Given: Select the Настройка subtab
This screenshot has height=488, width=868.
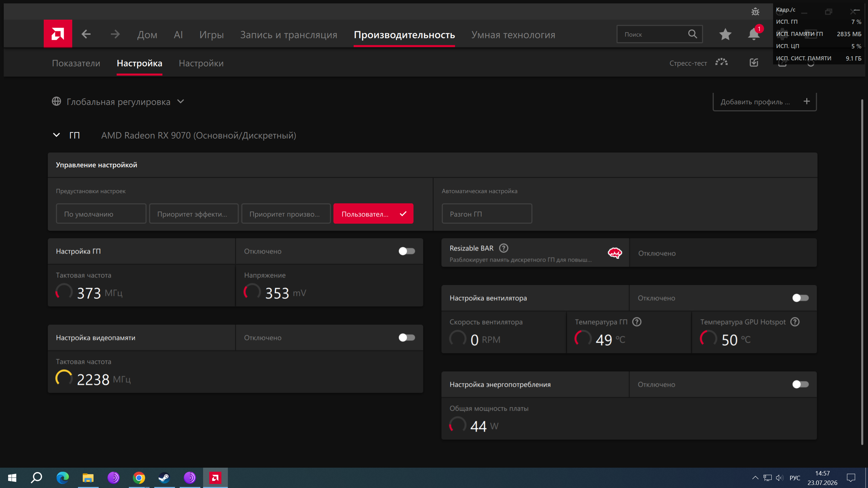Looking at the screenshot, I should (x=139, y=63).
